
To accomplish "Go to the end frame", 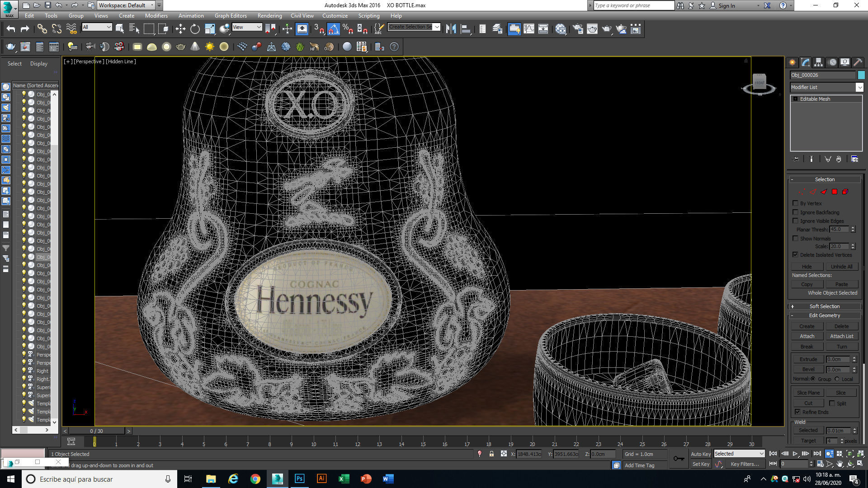I will [x=817, y=454].
